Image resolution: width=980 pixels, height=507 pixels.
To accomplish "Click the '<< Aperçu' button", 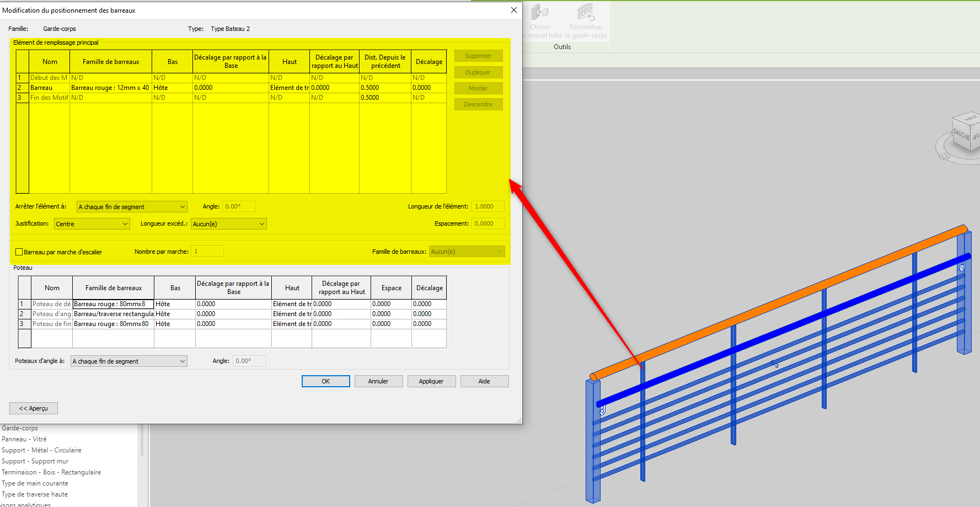I will pos(34,408).
